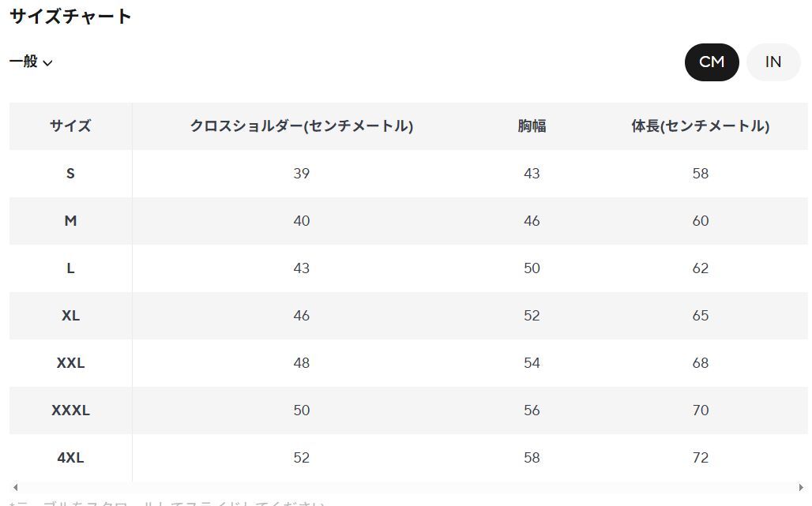Click the サイズチャート heading
Viewport: 812px width, 506px height.
point(70,16)
